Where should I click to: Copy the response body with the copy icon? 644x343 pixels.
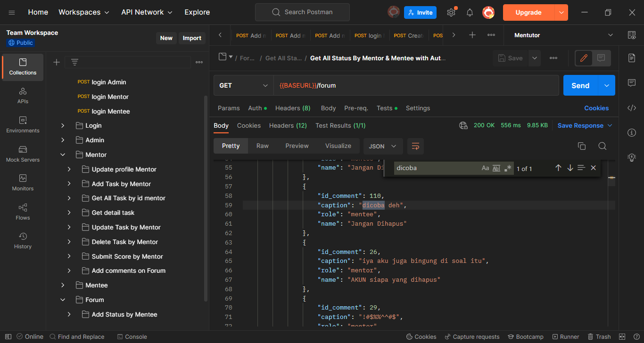582,146
